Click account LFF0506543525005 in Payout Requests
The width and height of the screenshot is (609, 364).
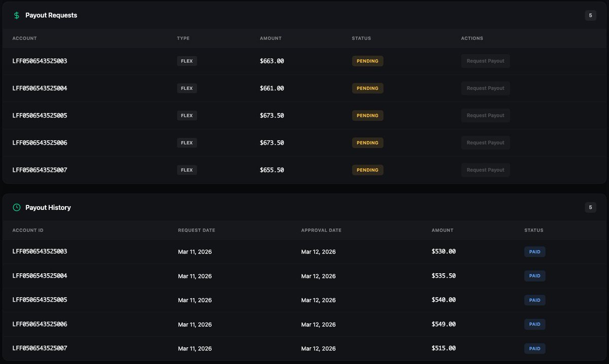click(x=40, y=116)
